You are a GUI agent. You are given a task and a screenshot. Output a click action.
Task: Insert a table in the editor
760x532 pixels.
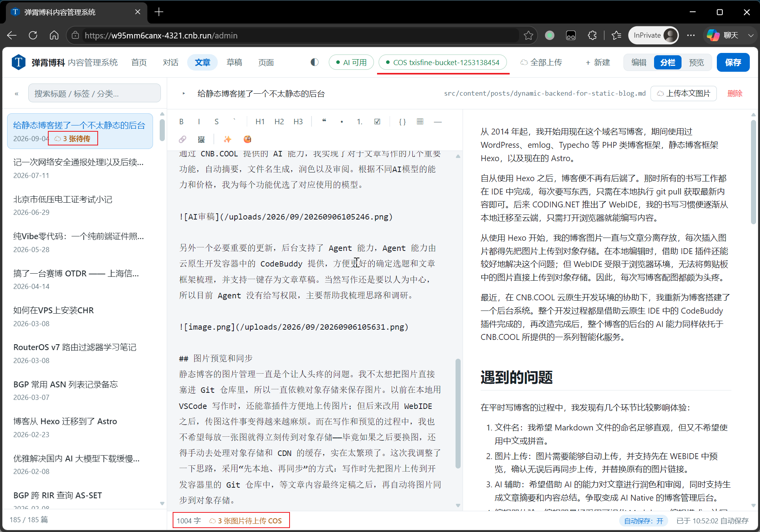pos(420,122)
